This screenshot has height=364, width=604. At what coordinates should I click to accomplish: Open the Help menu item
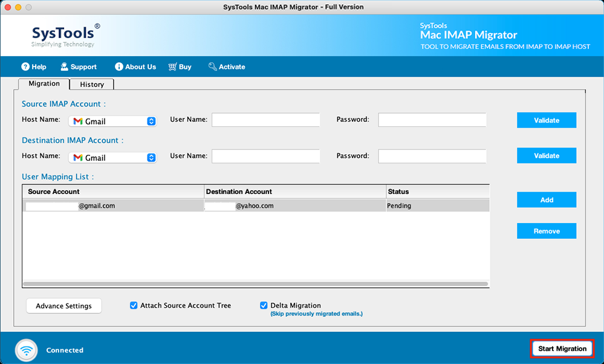coord(34,67)
